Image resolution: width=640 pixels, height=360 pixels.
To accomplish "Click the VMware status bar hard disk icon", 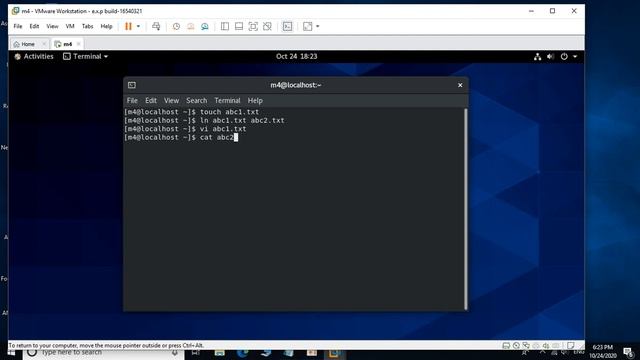I will (x=506, y=345).
